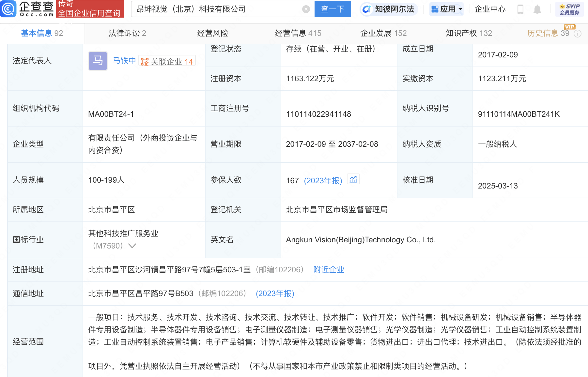The width and height of the screenshot is (588, 377).
Task: Open 2023年报 link beside insured count
Action: (323, 180)
